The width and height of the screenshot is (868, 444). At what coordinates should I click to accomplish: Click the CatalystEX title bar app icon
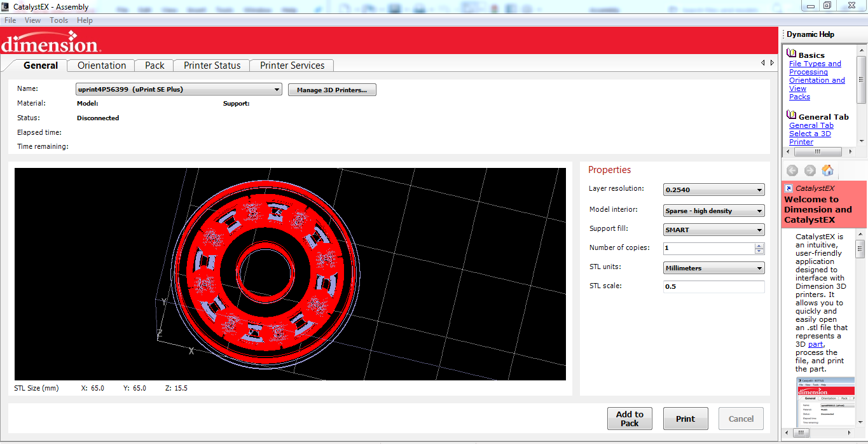click(x=6, y=6)
